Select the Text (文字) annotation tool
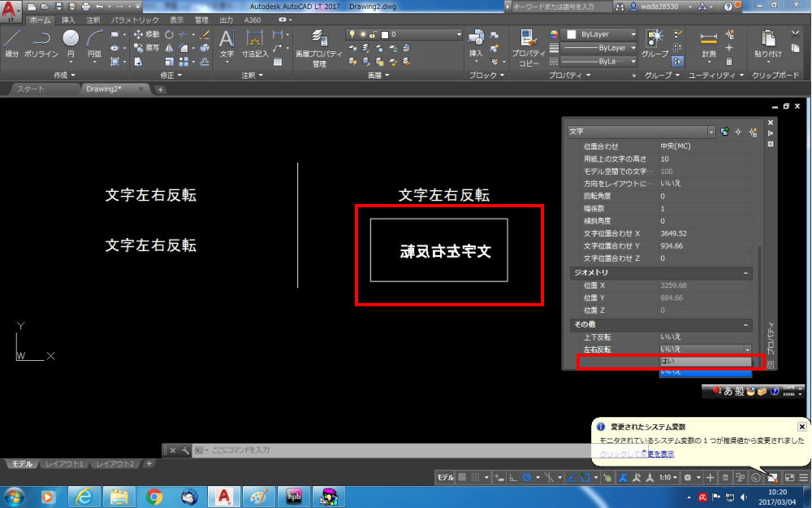812x508 pixels. click(x=227, y=43)
